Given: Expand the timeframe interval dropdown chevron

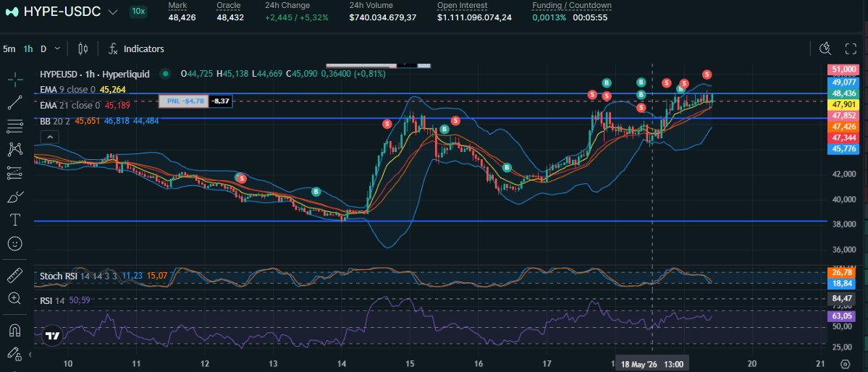Looking at the screenshot, I should 58,48.
